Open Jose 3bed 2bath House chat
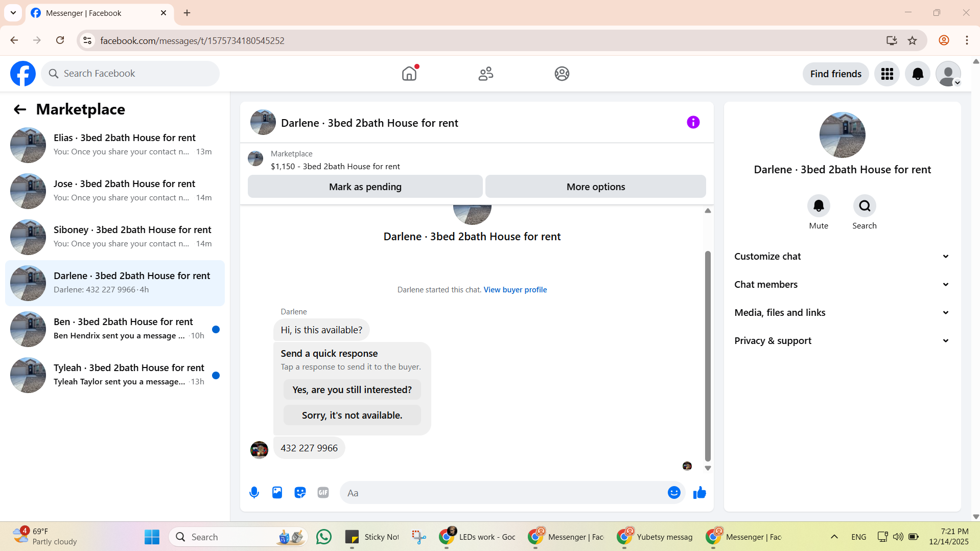The height and width of the screenshot is (551, 980). pyautogui.click(x=115, y=191)
